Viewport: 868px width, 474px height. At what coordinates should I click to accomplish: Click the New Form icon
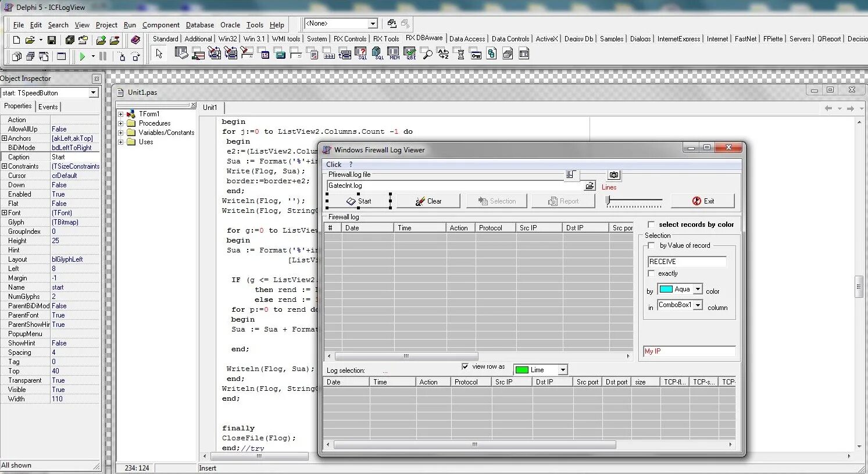coord(61,56)
